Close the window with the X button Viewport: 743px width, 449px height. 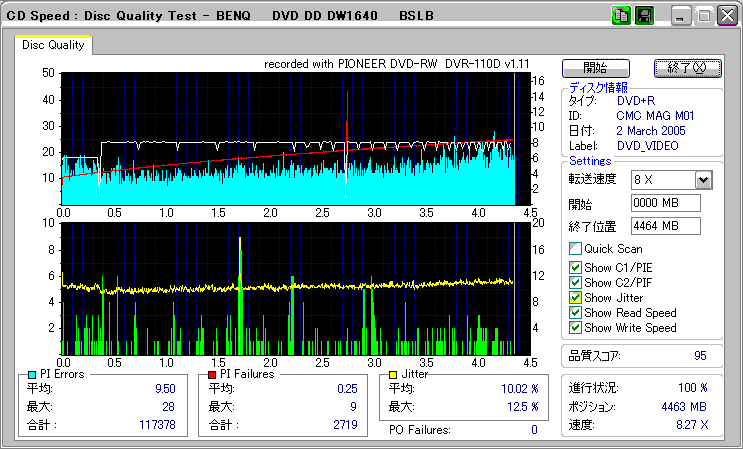point(728,17)
